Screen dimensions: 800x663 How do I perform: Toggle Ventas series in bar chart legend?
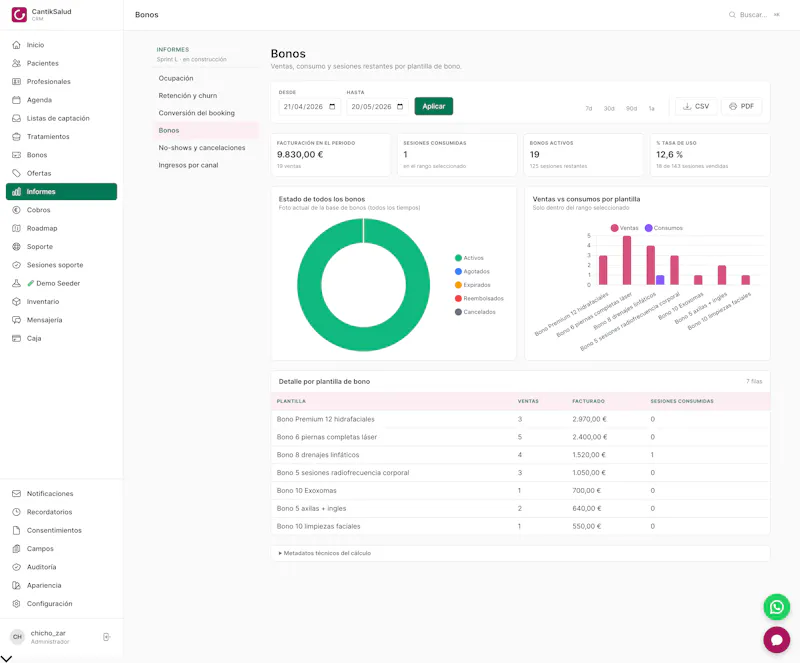pyautogui.click(x=624, y=228)
